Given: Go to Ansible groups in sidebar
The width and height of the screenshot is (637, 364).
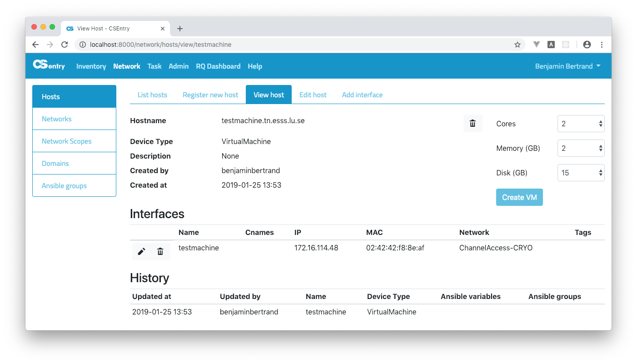Looking at the screenshot, I should point(64,186).
